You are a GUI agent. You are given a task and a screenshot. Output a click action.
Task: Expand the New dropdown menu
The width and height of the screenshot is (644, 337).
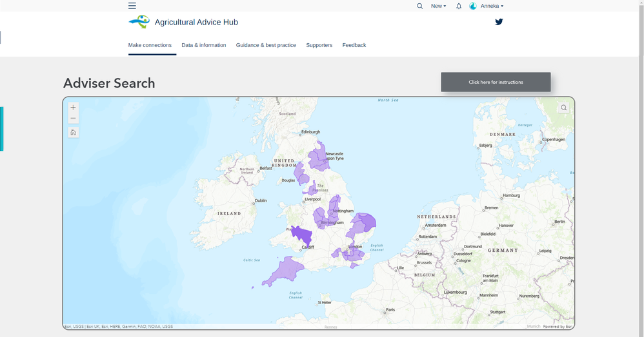(438, 6)
